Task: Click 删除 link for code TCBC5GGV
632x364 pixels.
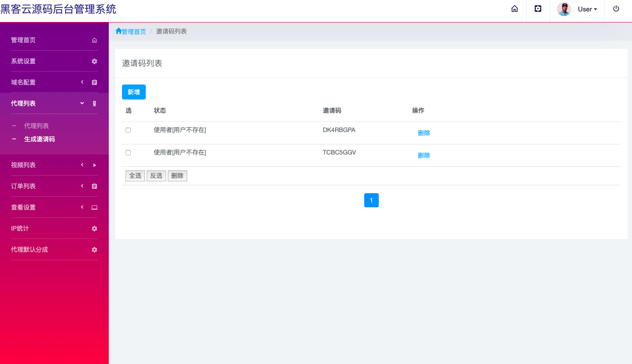Action: [424, 155]
